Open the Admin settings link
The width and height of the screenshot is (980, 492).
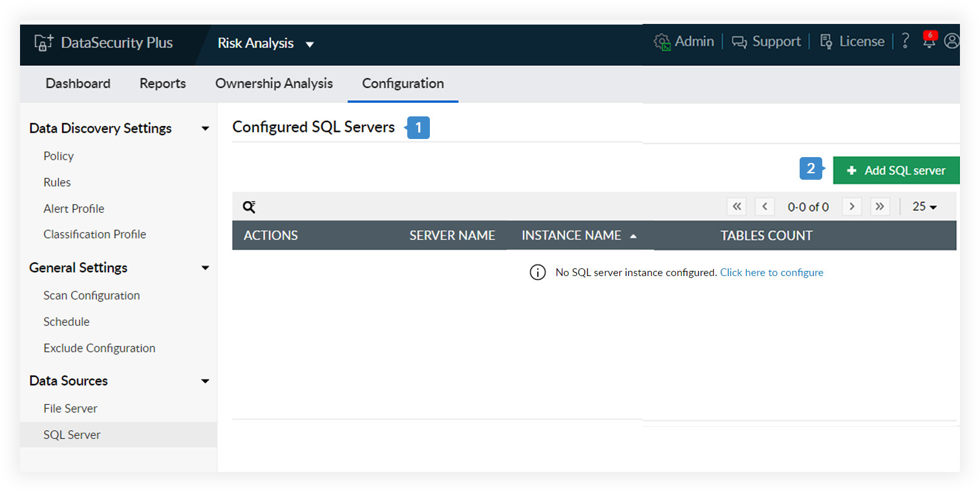685,41
